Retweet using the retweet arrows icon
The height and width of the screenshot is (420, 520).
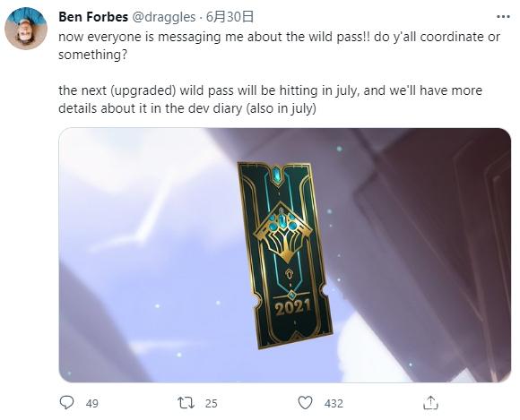click(x=186, y=403)
